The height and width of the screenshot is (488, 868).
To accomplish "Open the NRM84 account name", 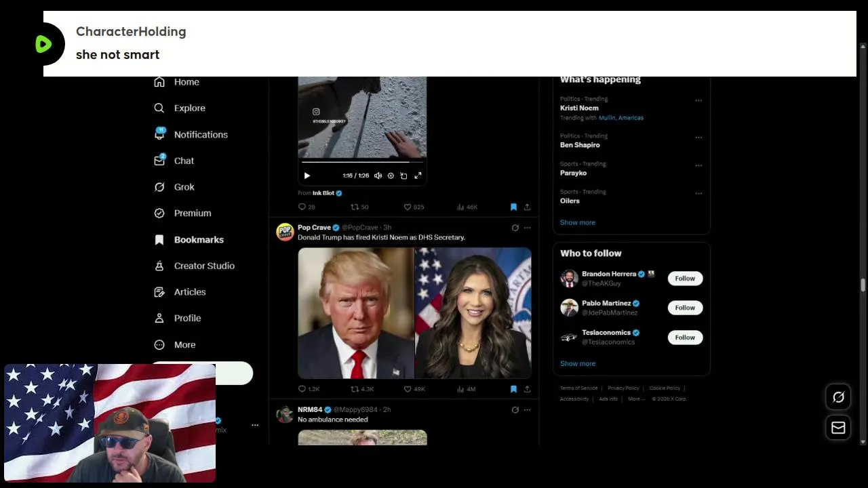I will click(310, 410).
